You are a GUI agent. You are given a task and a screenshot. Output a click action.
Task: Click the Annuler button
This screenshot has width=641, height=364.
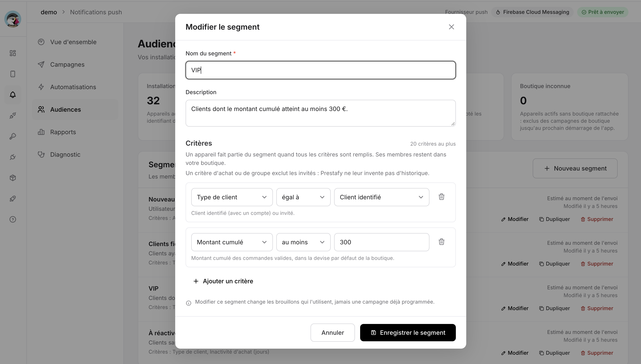tap(332, 332)
